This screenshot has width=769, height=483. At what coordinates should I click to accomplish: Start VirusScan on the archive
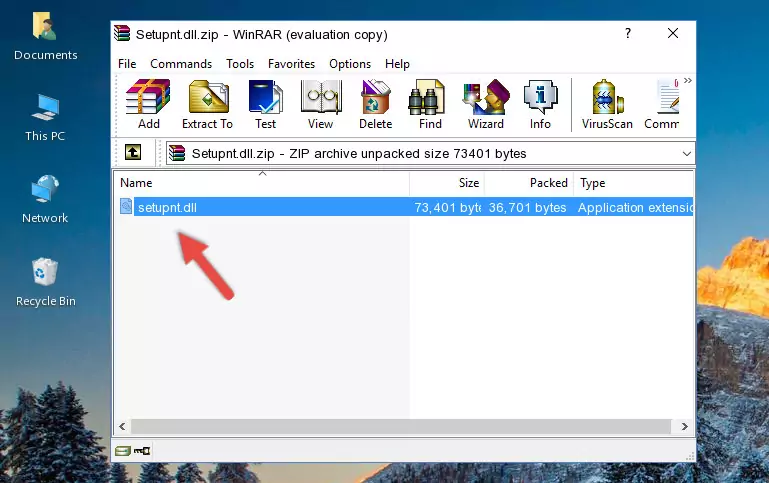click(x=607, y=104)
